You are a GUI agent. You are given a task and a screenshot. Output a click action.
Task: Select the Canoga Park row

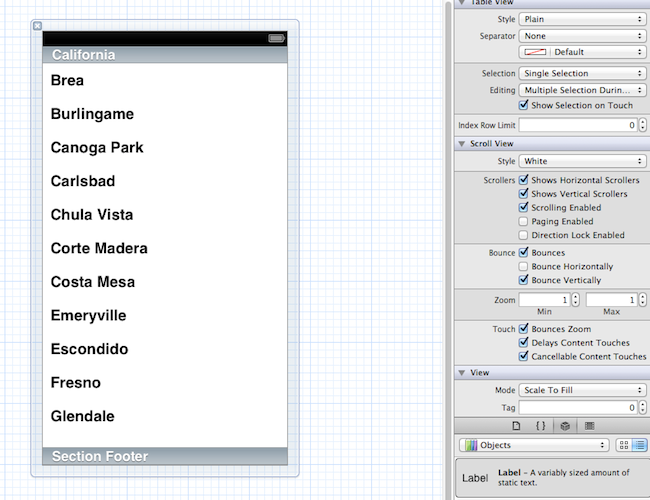click(165, 147)
